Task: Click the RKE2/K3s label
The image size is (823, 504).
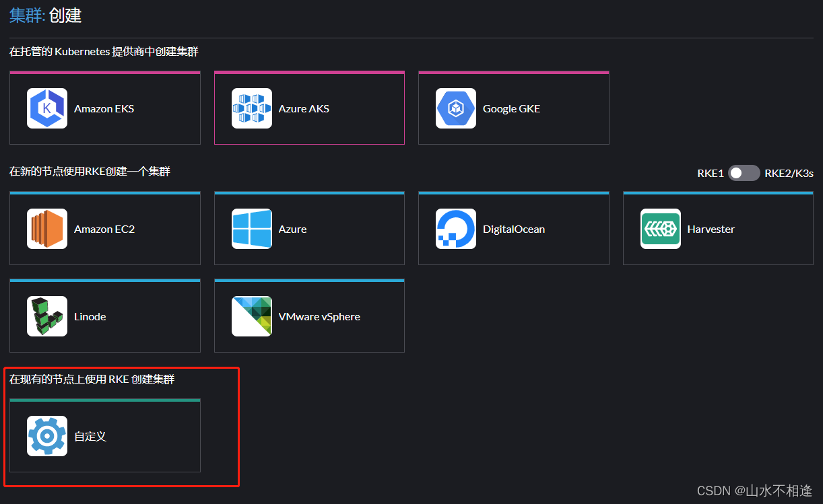Action: (789, 174)
